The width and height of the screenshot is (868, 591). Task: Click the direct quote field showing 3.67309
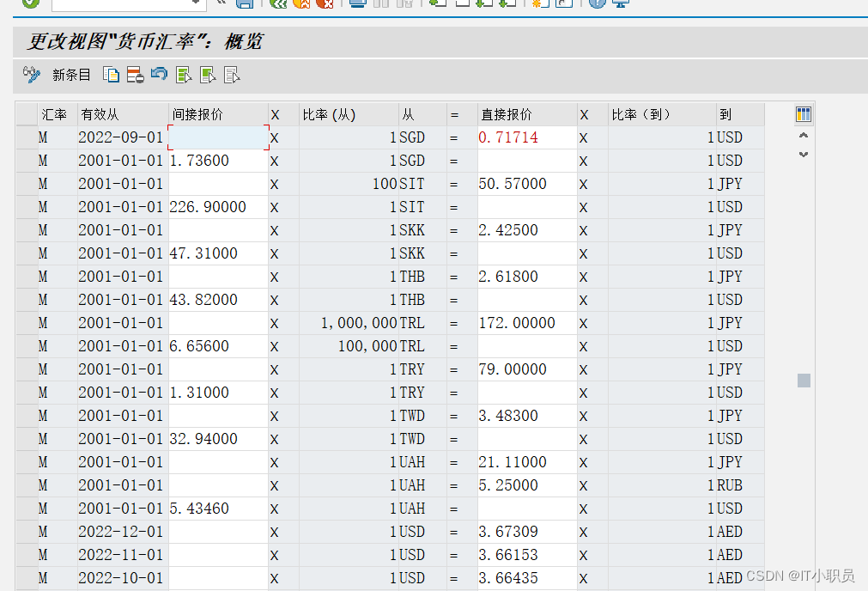point(527,533)
